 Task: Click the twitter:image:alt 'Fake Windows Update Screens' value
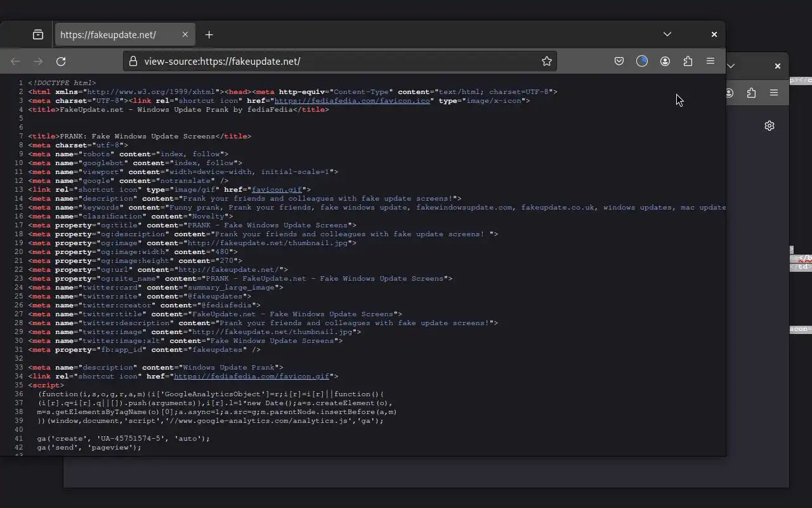pyautogui.click(x=272, y=340)
